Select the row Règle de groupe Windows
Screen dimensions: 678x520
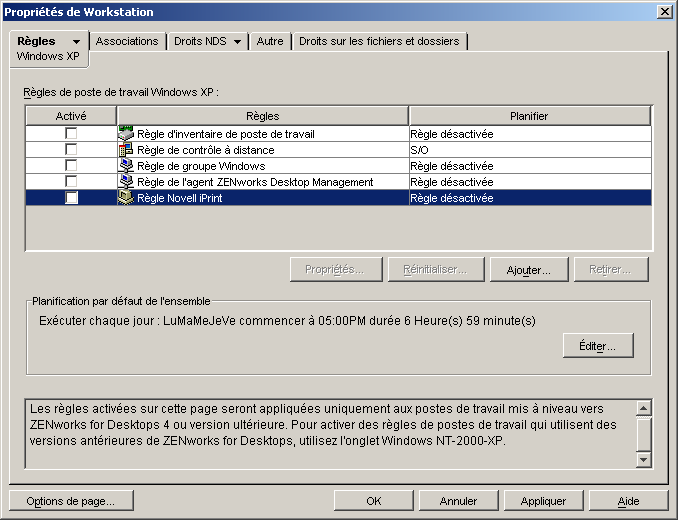pos(338,166)
